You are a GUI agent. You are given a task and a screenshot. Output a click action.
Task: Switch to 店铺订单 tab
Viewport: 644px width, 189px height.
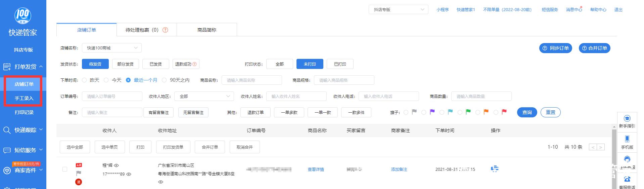pos(86,30)
